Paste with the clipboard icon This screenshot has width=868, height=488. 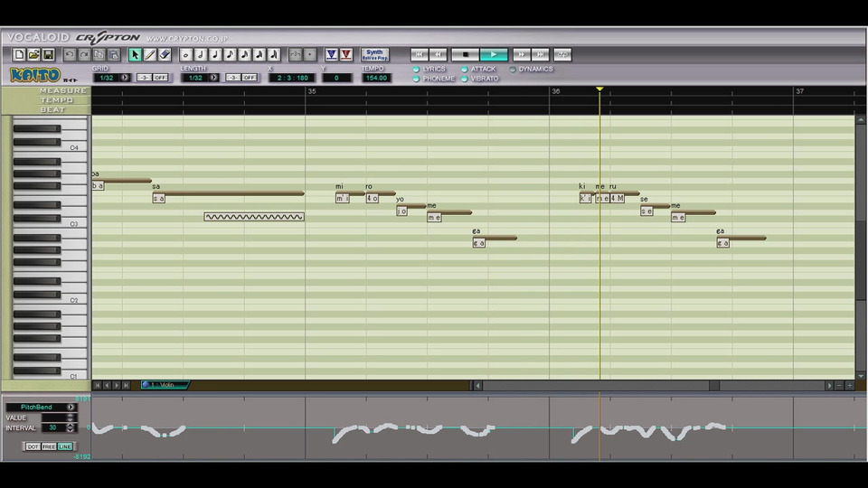point(114,54)
